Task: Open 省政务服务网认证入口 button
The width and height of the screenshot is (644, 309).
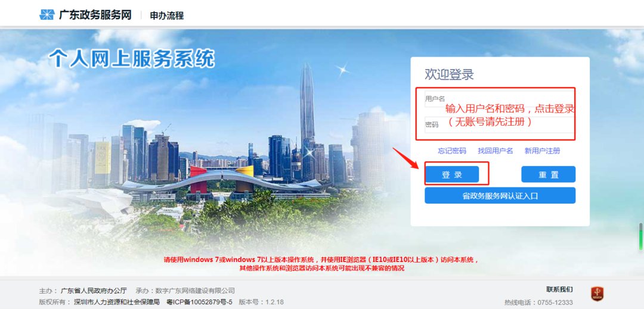Action: pyautogui.click(x=500, y=195)
